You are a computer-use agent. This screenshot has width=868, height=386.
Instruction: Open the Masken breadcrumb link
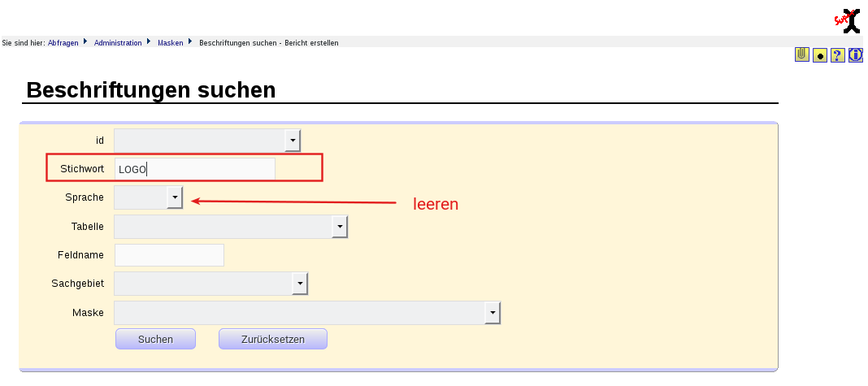[171, 42]
